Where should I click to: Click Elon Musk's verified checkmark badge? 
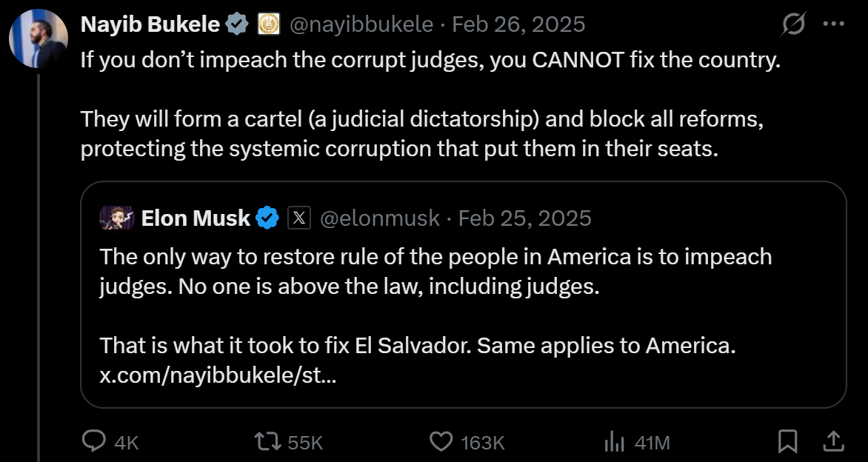[267, 218]
